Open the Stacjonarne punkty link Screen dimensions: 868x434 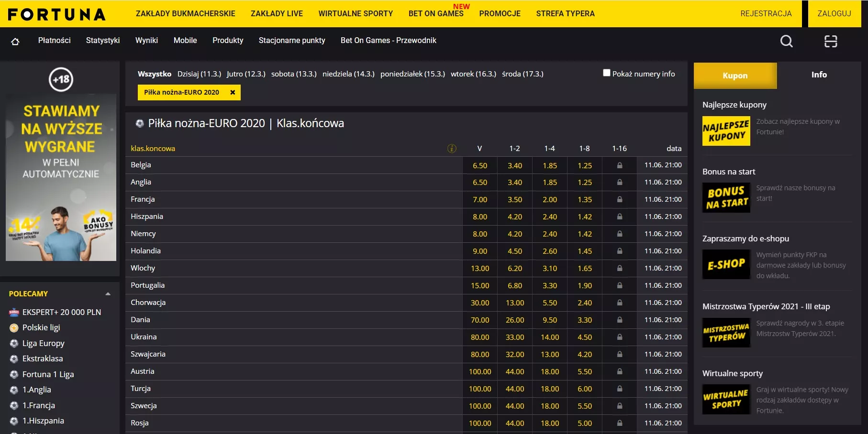pyautogui.click(x=292, y=41)
